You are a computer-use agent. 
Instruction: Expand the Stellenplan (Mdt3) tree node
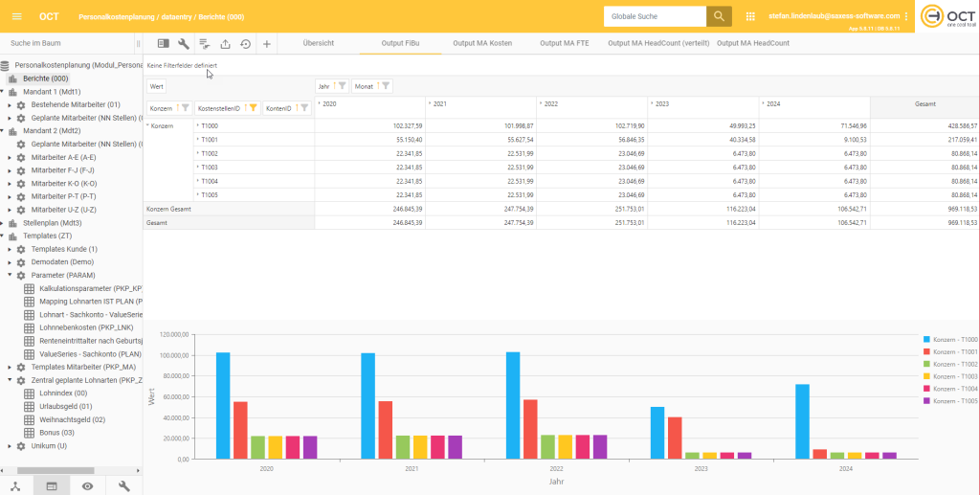[x=3, y=223]
